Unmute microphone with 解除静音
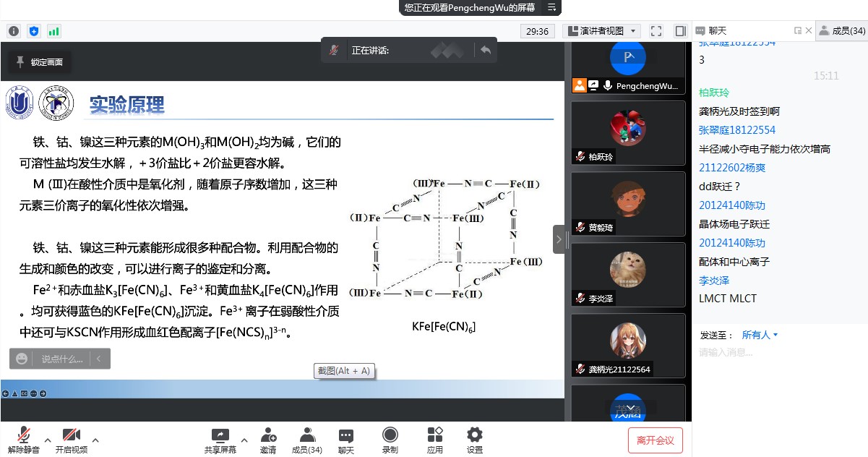The image size is (868, 457). (x=24, y=435)
